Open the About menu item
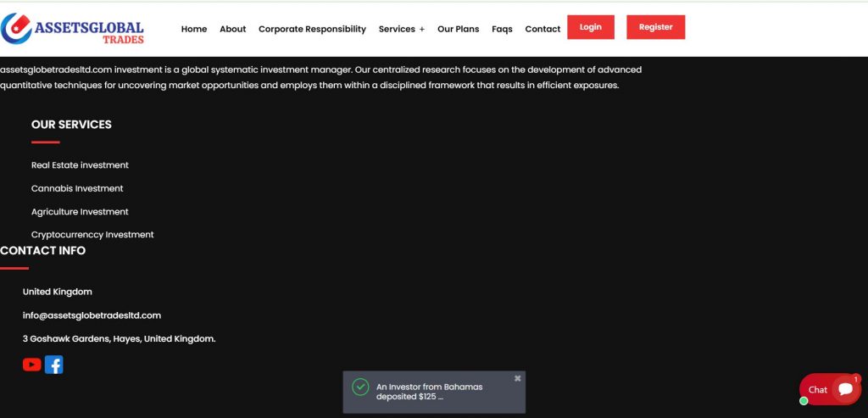 [232, 29]
